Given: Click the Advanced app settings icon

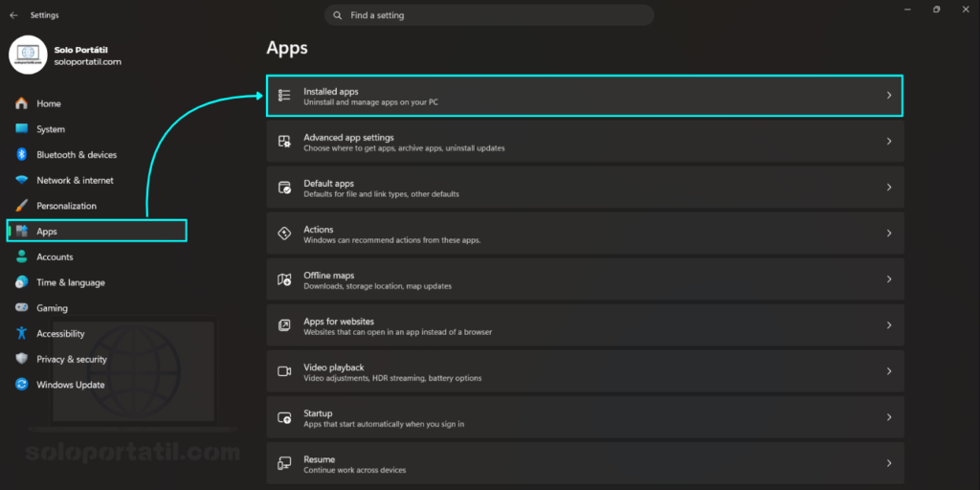Looking at the screenshot, I should point(284,142).
